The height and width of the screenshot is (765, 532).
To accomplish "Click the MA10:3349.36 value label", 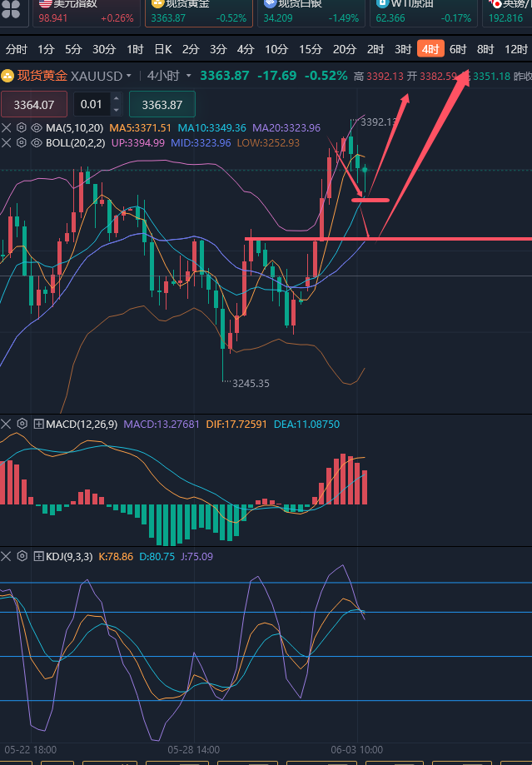I will click(x=211, y=128).
